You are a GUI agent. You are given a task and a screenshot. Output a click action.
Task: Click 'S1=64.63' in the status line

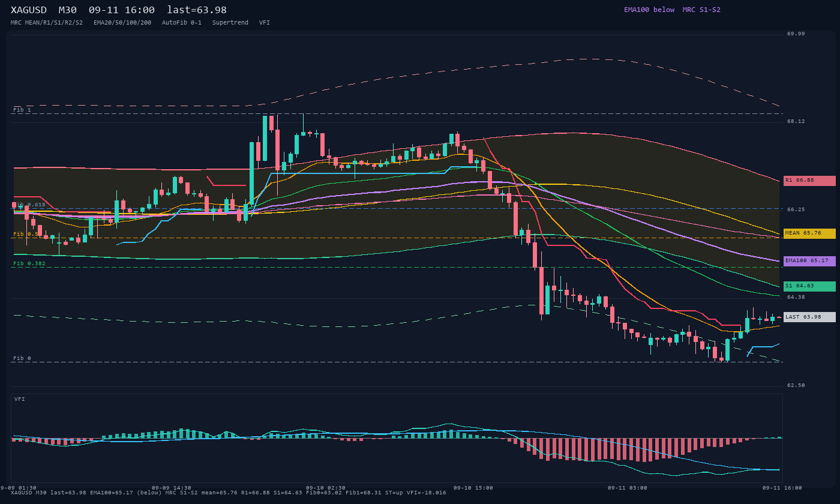(287, 493)
